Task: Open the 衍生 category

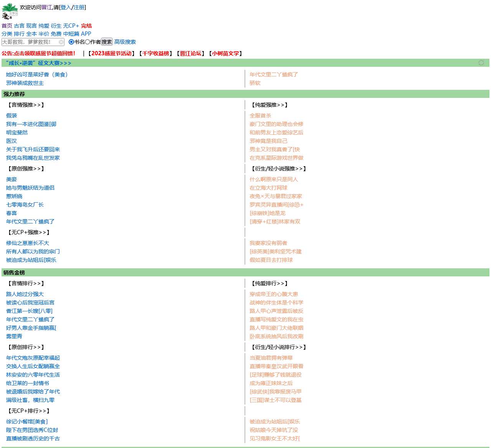Action: (56, 26)
